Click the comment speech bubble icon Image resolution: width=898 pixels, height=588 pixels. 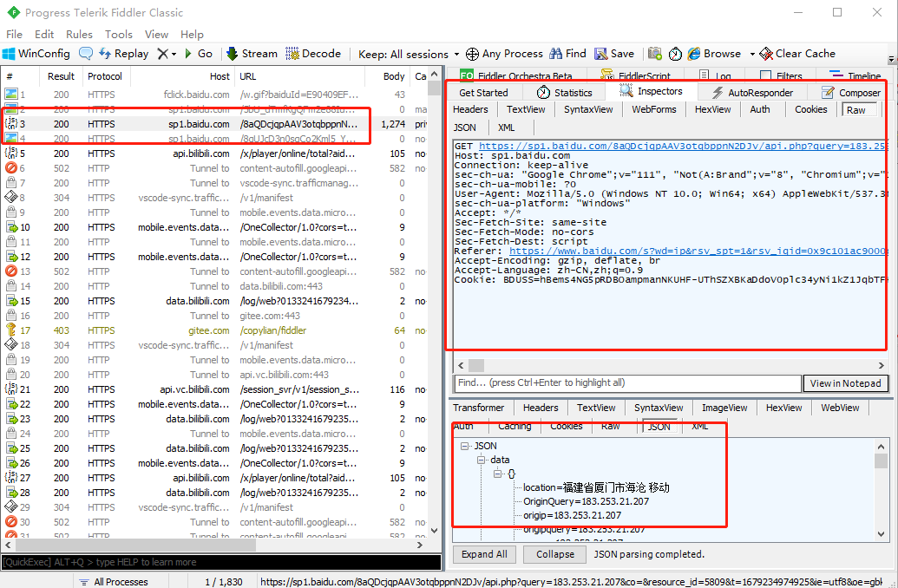click(x=86, y=54)
